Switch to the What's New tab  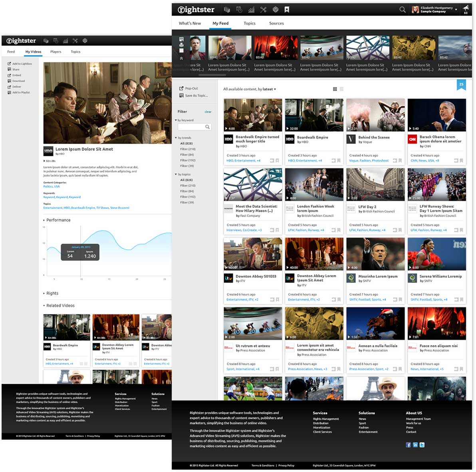[x=190, y=24]
